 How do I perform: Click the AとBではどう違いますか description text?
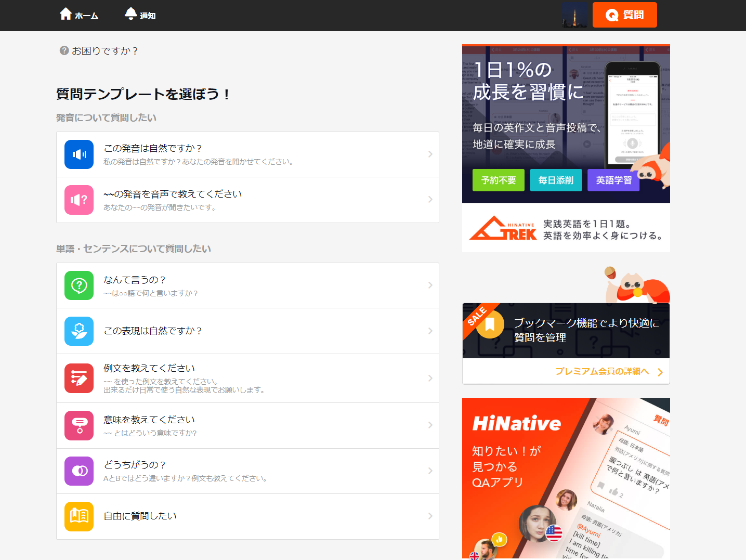(186, 478)
